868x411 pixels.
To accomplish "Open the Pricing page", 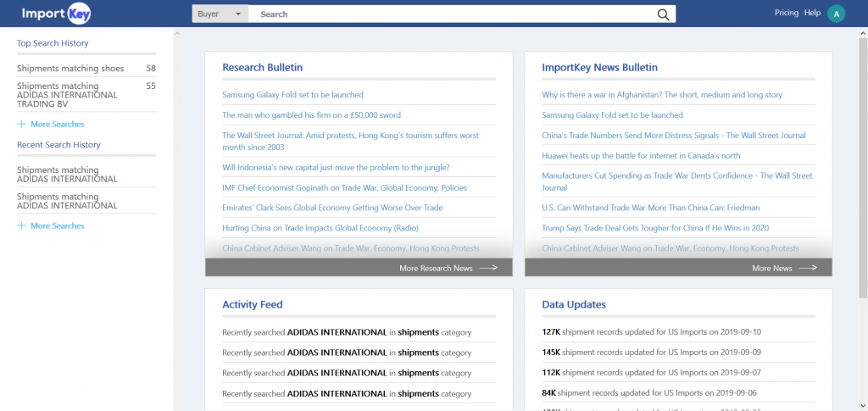I will click(787, 13).
